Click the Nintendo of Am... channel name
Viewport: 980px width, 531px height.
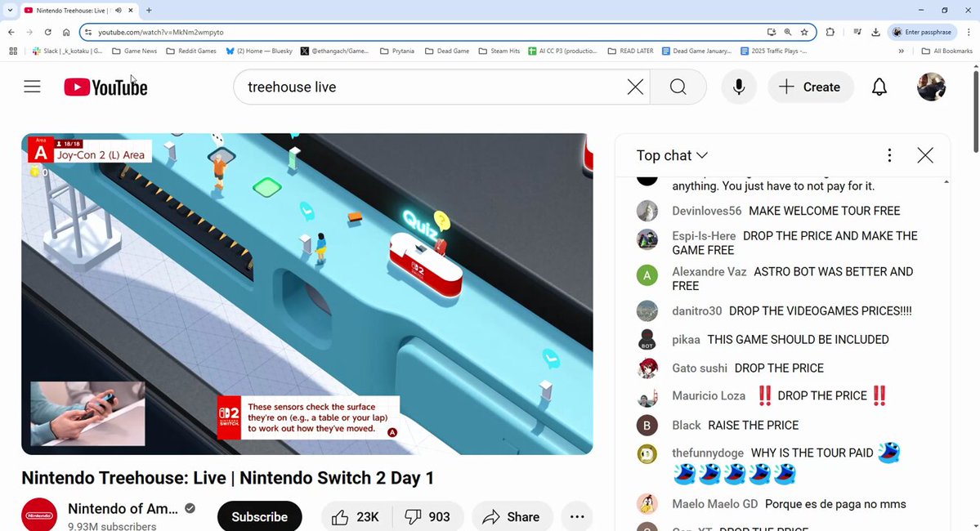[123, 508]
